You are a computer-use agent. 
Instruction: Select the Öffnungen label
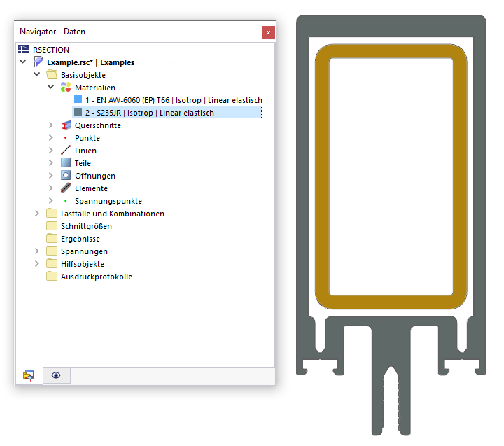pyautogui.click(x=95, y=176)
